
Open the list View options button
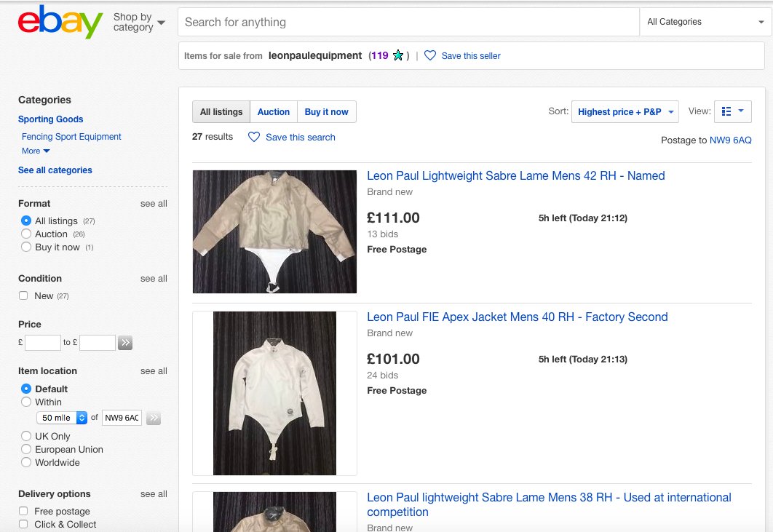click(732, 111)
